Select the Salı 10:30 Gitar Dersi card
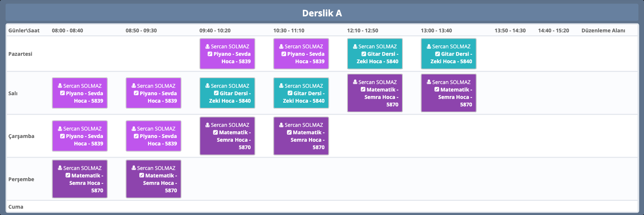Viewport: 644px width, 215px height. click(301, 93)
